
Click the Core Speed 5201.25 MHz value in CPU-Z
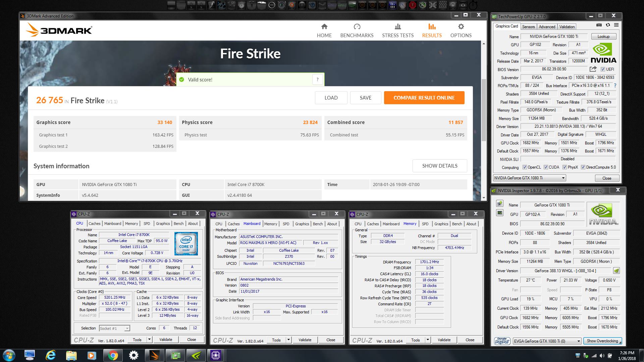click(x=115, y=297)
